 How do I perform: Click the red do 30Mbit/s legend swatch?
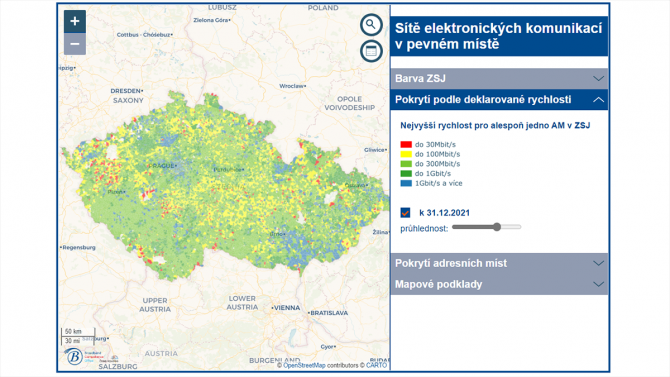pos(406,144)
